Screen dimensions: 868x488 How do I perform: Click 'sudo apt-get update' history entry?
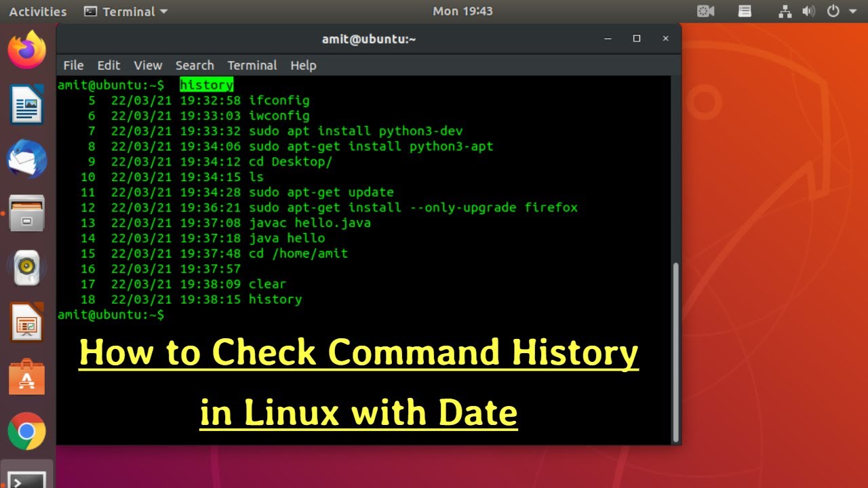pos(321,192)
